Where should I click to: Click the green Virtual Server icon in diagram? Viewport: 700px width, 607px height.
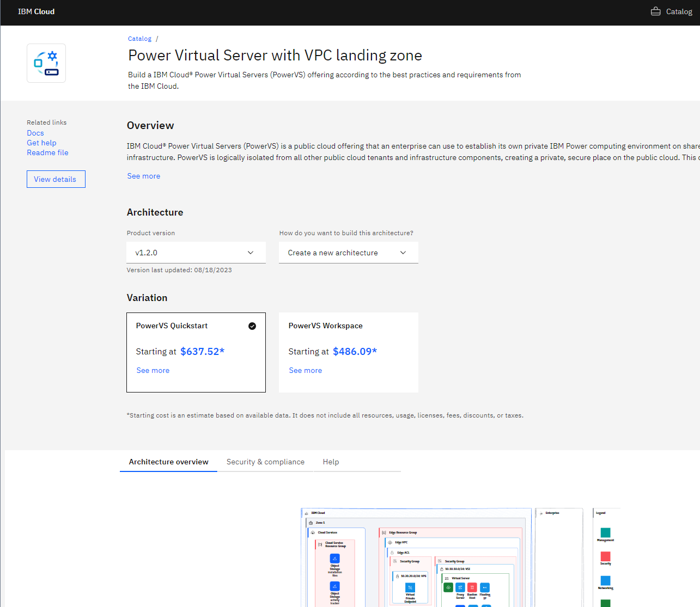click(448, 587)
